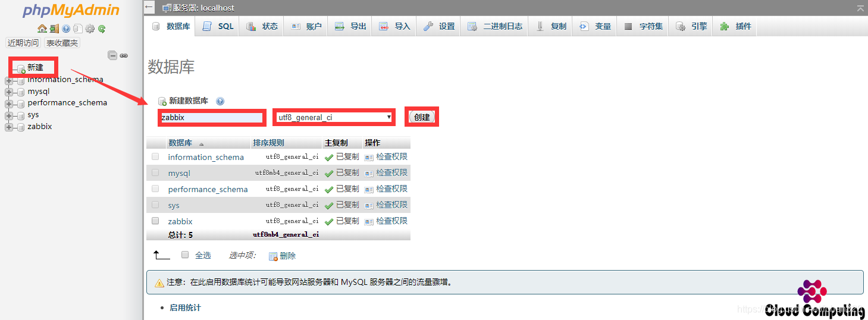Click the 删除 link
The height and width of the screenshot is (320, 868).
[x=288, y=256]
